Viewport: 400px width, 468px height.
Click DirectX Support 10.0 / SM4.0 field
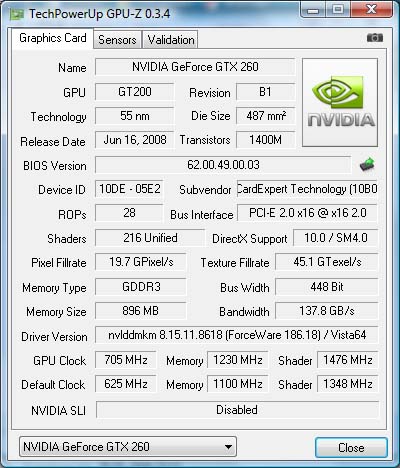pos(335,238)
